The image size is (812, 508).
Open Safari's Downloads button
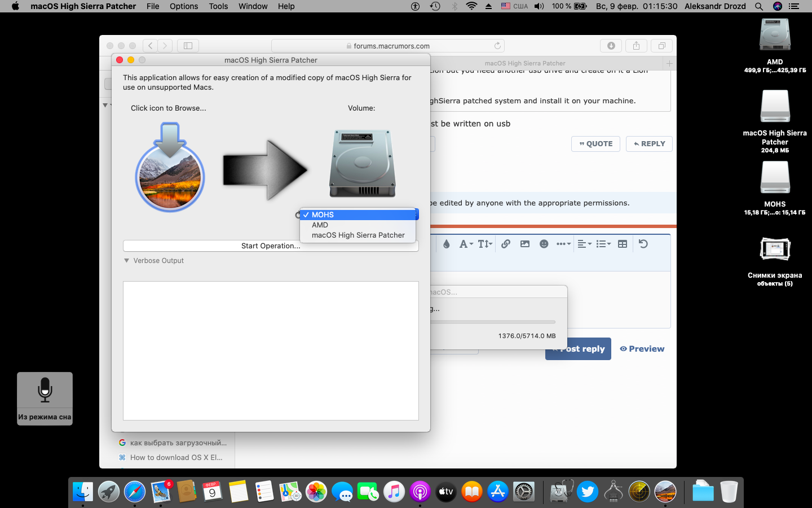click(x=611, y=46)
